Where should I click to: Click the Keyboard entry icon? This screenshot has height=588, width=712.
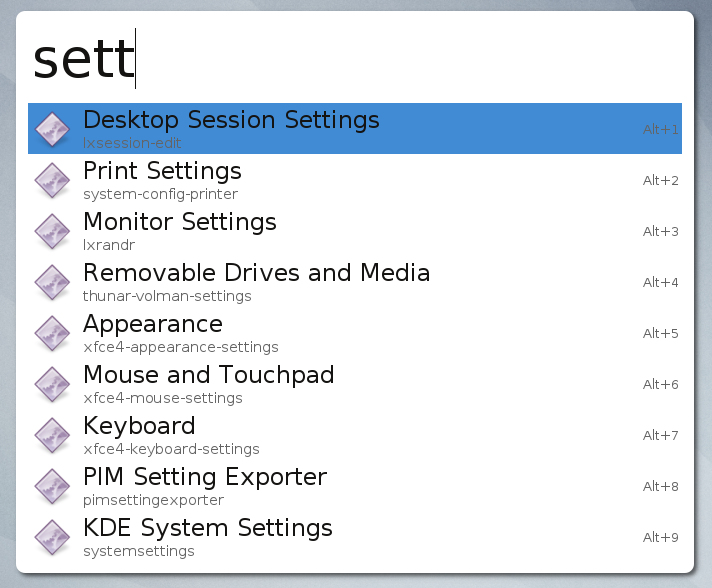click(52, 435)
